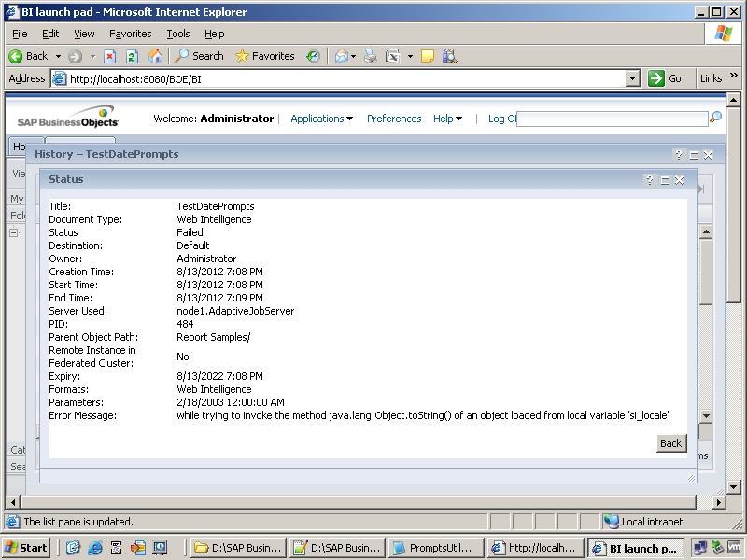Click the Start button on the taskbar

click(x=27, y=548)
